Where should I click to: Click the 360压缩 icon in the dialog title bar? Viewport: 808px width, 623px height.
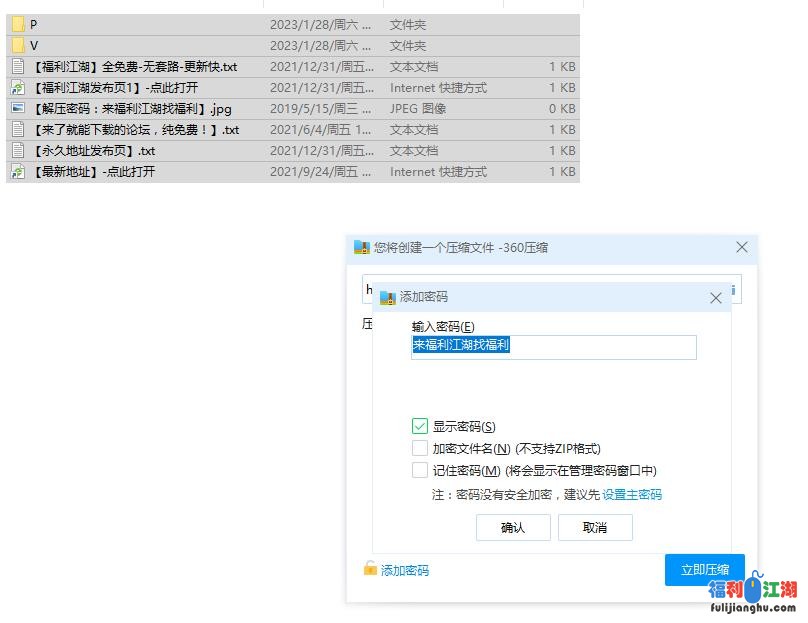(x=362, y=247)
